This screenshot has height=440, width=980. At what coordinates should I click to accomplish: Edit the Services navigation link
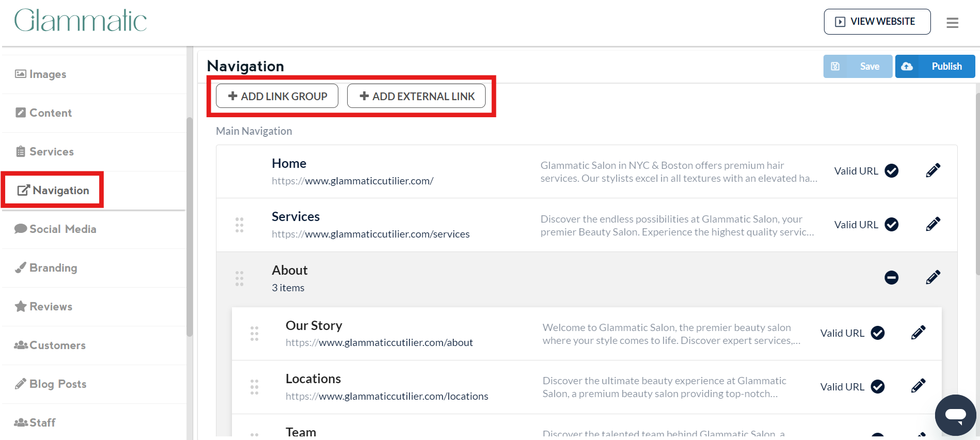(932, 224)
